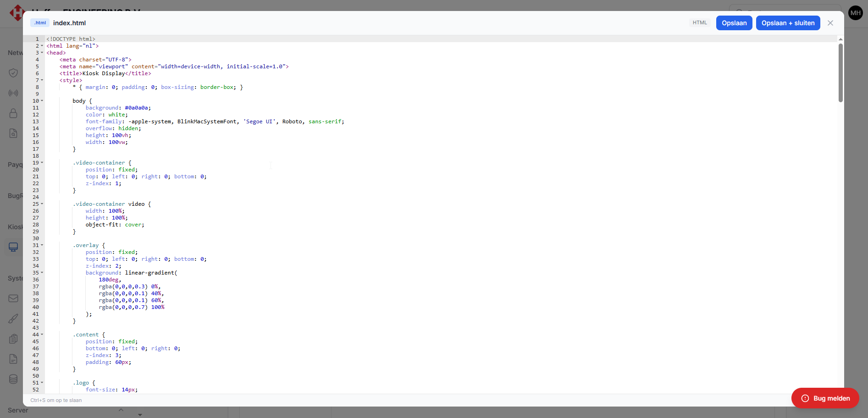
Task: Toggle the HTML mode badge
Action: [700, 22]
